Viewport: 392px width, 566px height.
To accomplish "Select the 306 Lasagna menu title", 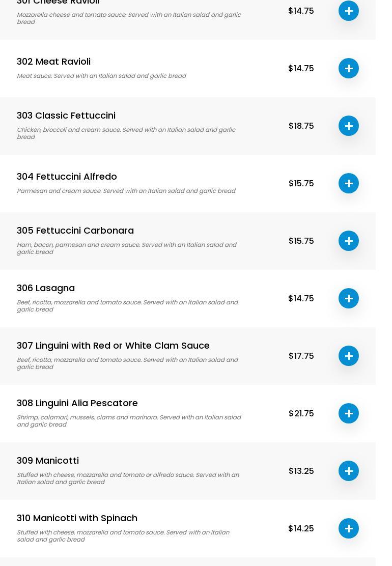I will click(x=46, y=288).
